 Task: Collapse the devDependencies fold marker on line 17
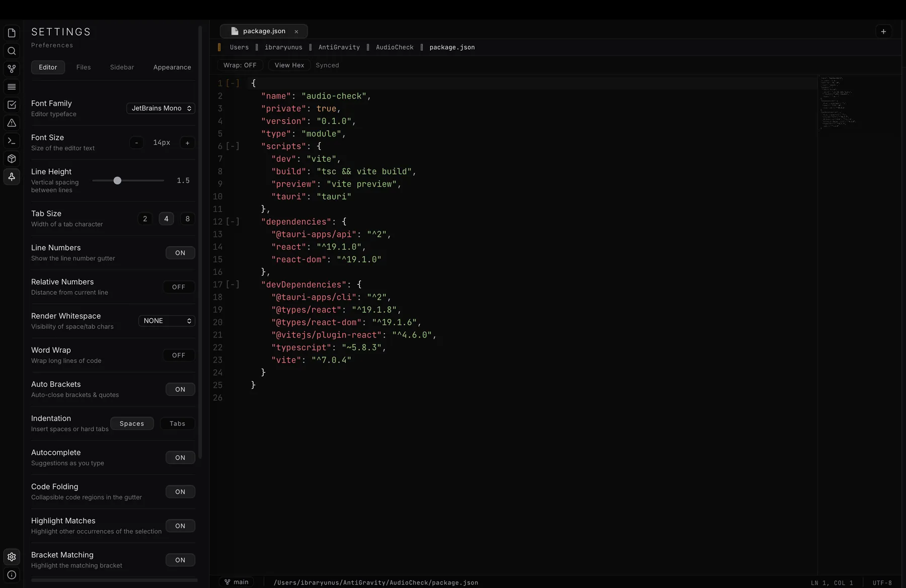[233, 285]
